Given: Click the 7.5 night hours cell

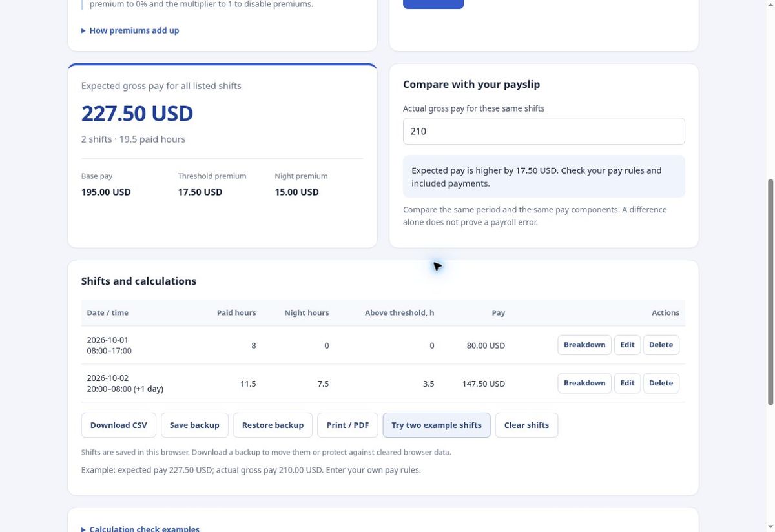Looking at the screenshot, I should click(x=323, y=384).
